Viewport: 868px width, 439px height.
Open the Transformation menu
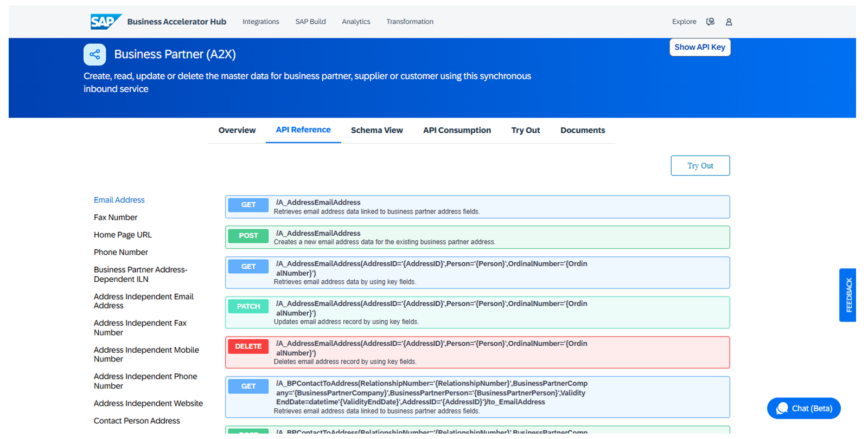(410, 22)
